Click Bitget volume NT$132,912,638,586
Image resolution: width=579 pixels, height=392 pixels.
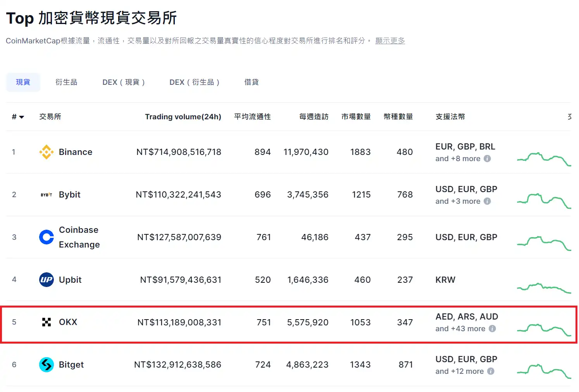click(177, 364)
